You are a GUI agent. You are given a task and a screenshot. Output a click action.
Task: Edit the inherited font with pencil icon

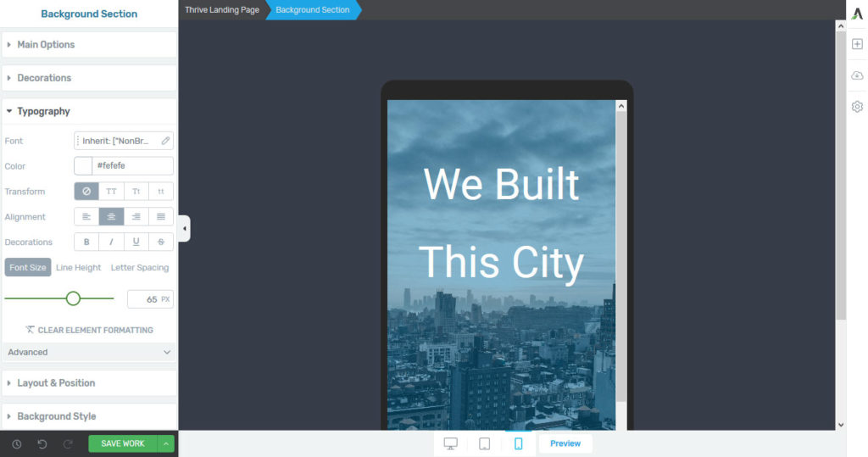point(165,141)
